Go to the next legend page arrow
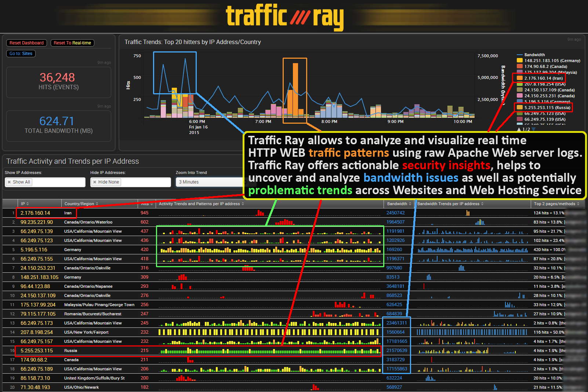The image size is (588, 392). click(x=534, y=130)
